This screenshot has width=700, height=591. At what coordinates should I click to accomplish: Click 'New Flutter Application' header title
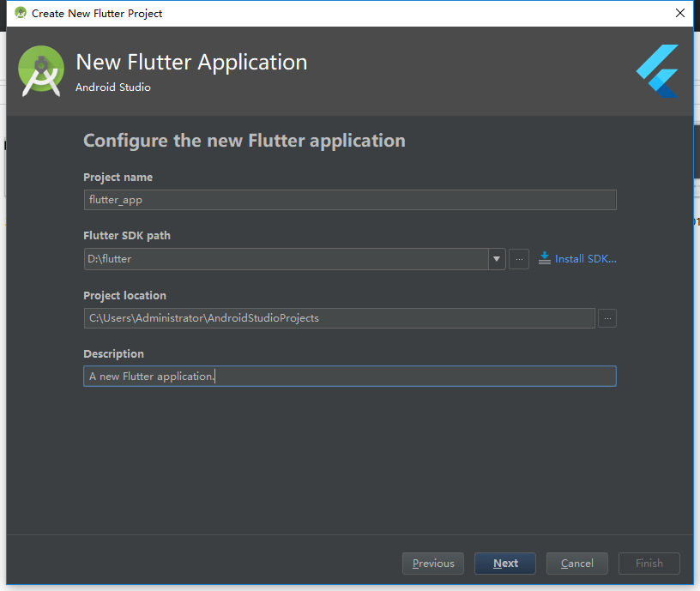click(x=191, y=62)
